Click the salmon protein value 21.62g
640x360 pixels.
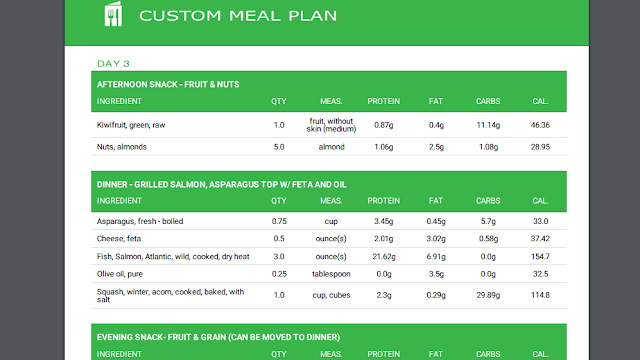coord(383,257)
